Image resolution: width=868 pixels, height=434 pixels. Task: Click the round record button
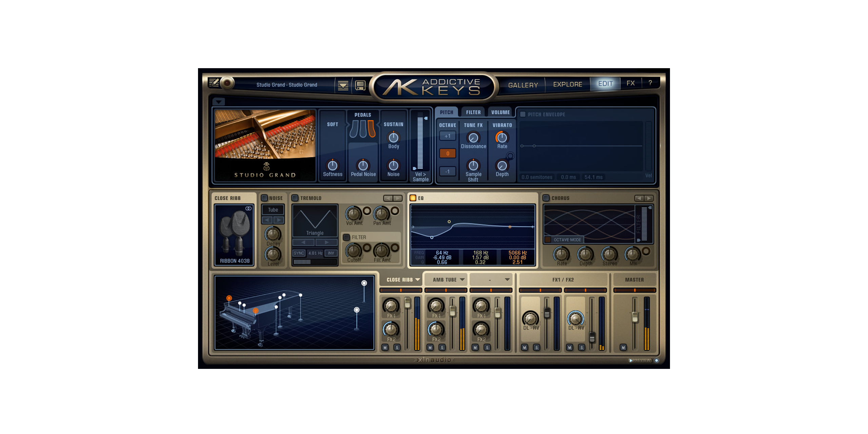[x=227, y=83]
